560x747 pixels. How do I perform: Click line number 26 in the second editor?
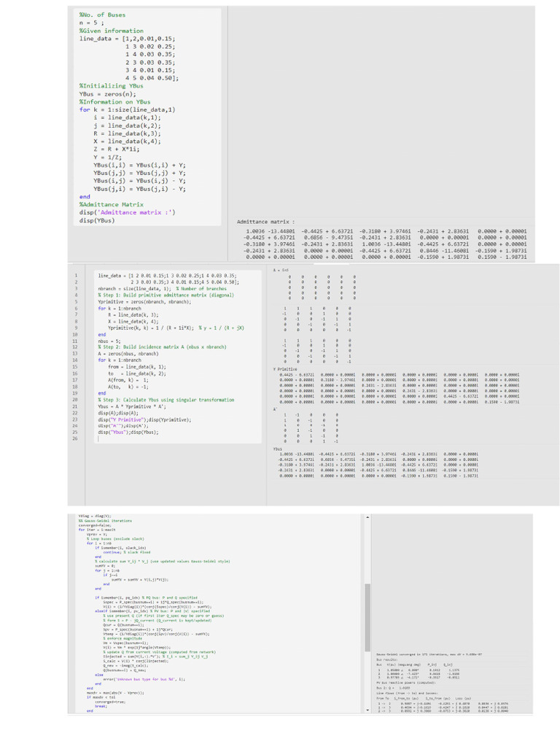(75, 438)
